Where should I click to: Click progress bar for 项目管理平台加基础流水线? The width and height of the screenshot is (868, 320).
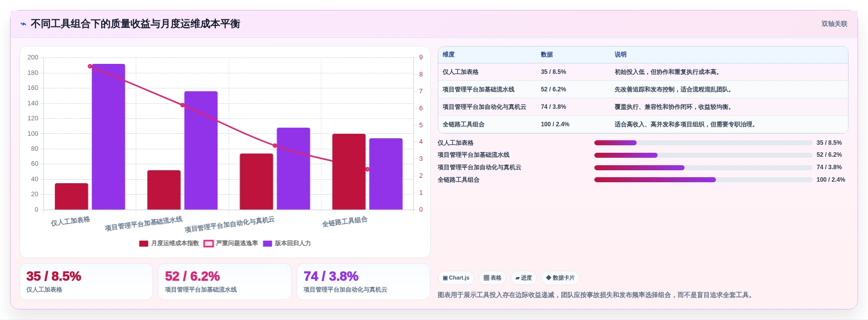[703, 155]
